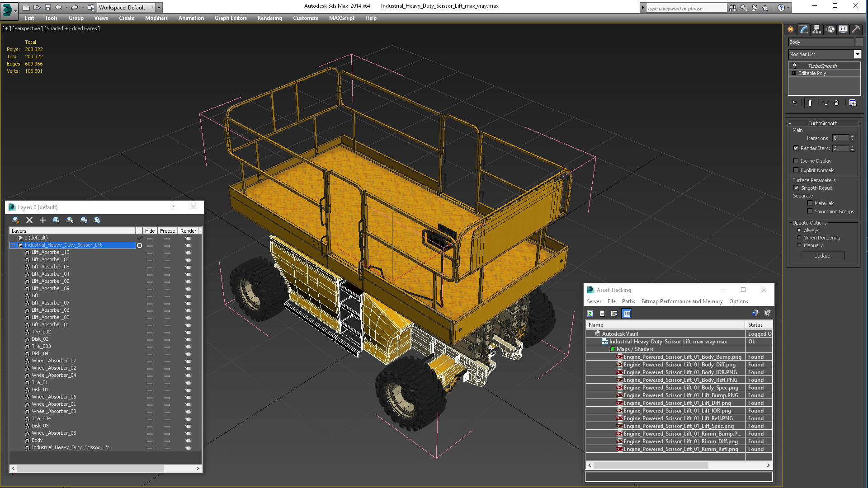Toggle the Smooth Result checkbox

click(x=796, y=188)
